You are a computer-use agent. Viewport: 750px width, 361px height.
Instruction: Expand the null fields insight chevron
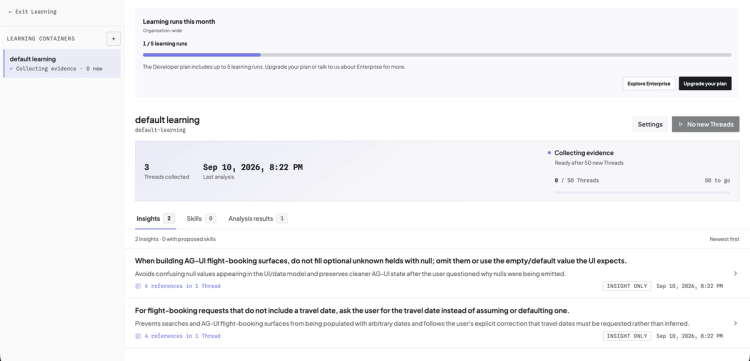pyautogui.click(x=735, y=273)
